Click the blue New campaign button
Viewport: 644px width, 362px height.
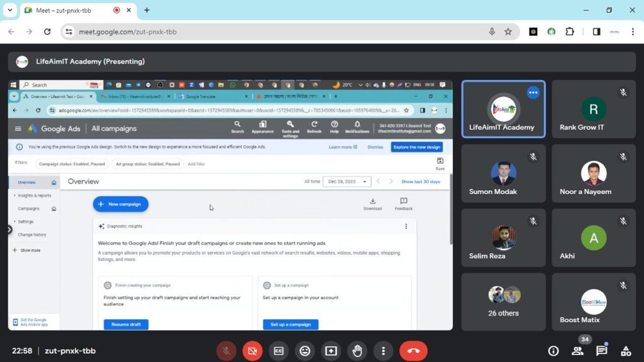(x=121, y=204)
